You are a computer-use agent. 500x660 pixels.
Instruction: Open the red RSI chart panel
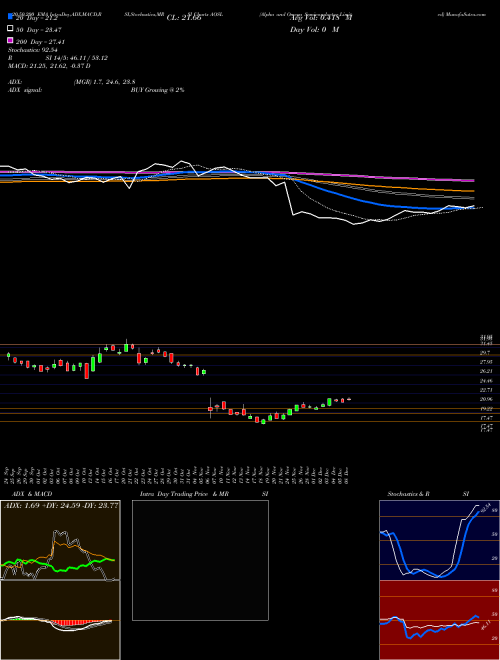pos(439,620)
